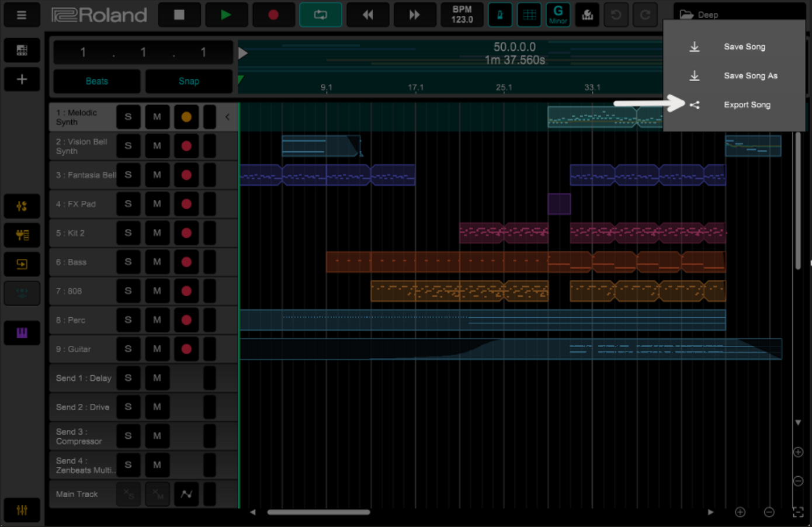Toggle the Beats time display button
Screen dimensions: 812x527
click(97, 81)
